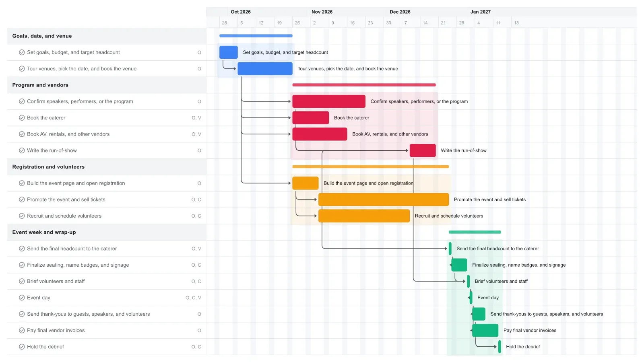Screen dimensions: 644x362
Task: Select the Event week and wrap-up section header
Action: [107, 232]
